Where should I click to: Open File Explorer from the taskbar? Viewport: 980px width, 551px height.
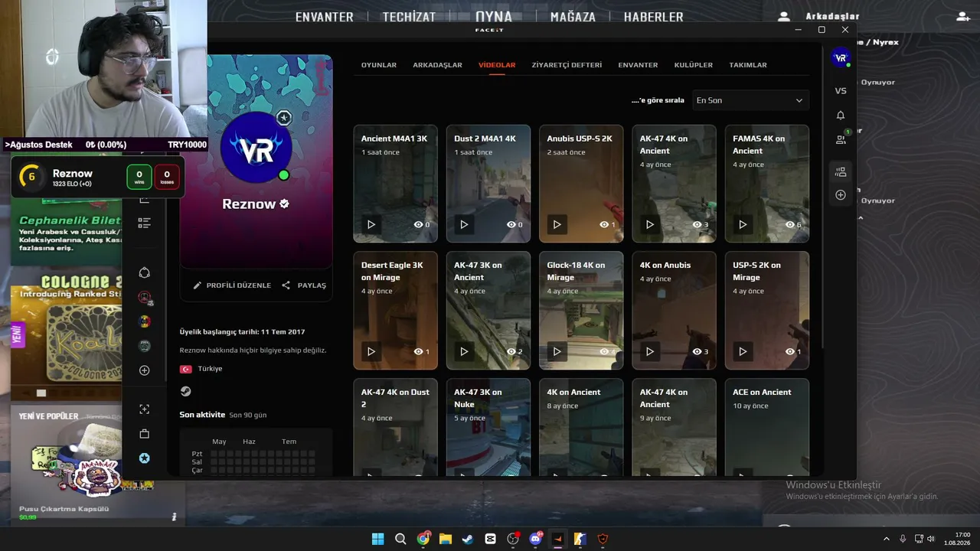point(445,539)
